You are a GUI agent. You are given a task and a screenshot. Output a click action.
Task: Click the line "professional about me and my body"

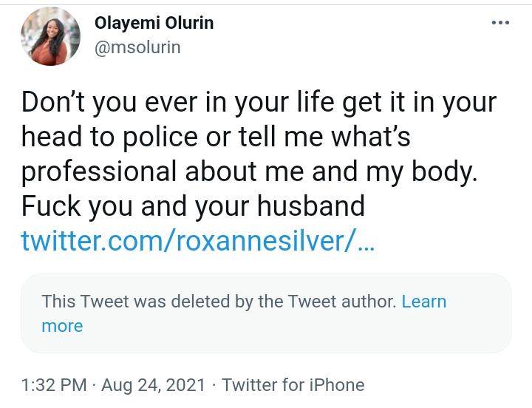(250, 171)
